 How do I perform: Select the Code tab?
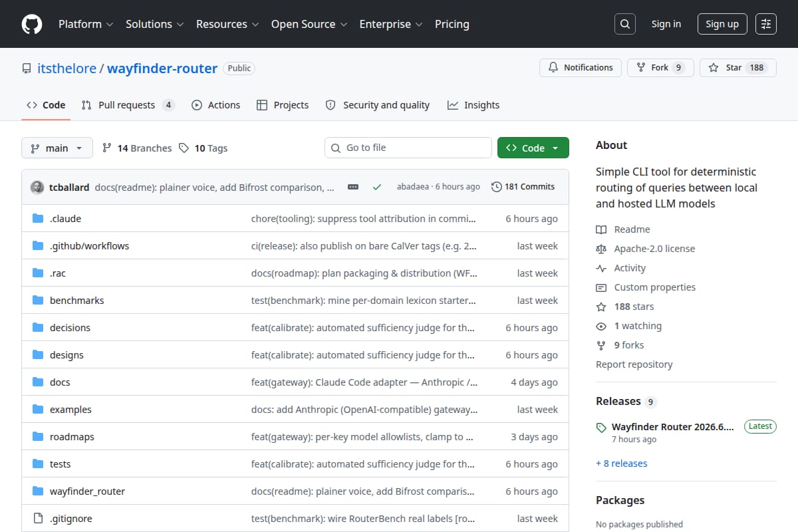click(x=46, y=105)
